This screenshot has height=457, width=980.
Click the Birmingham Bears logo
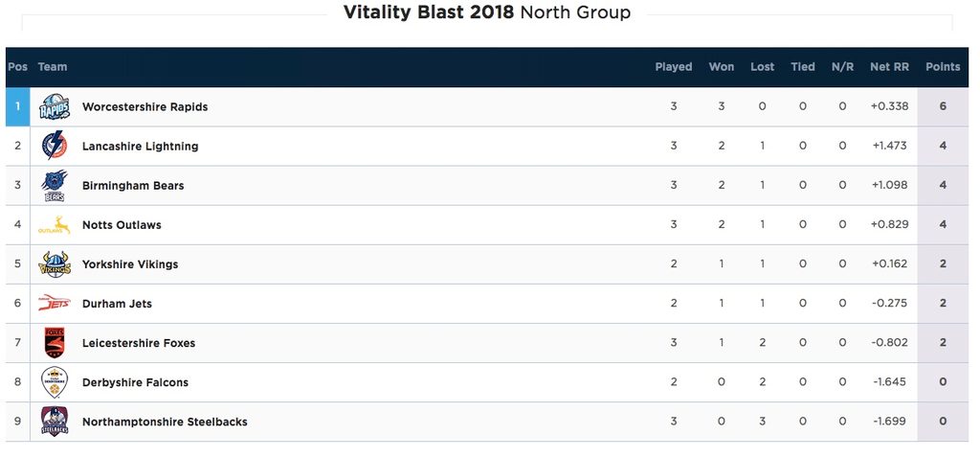(55, 185)
